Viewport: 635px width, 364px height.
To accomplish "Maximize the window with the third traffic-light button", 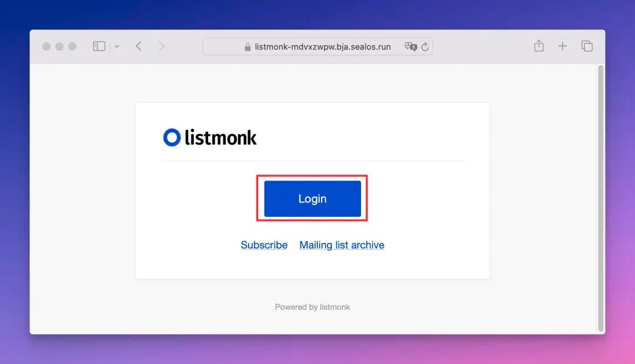I will tap(72, 46).
